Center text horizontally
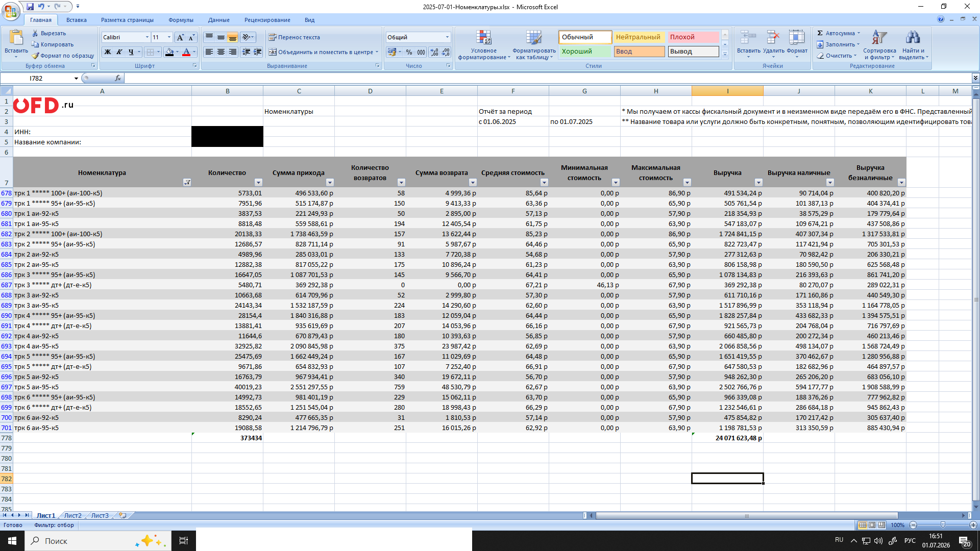 (x=221, y=52)
